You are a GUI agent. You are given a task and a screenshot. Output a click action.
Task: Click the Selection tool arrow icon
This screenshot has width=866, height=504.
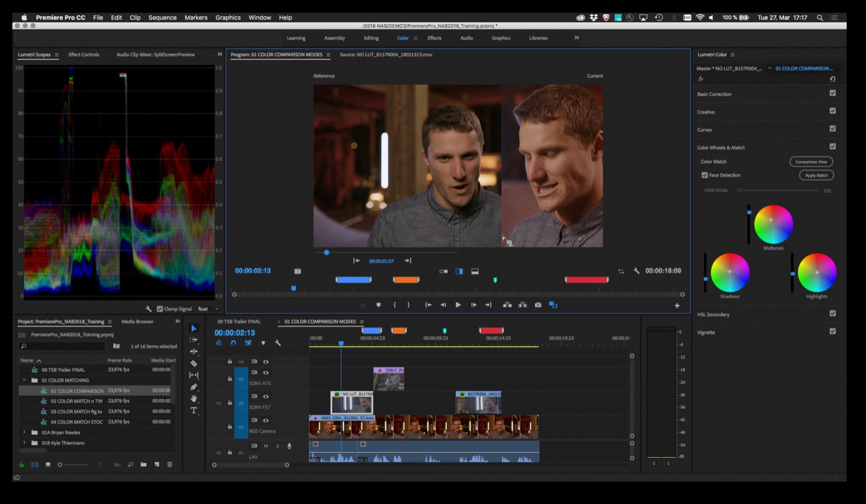pos(194,329)
